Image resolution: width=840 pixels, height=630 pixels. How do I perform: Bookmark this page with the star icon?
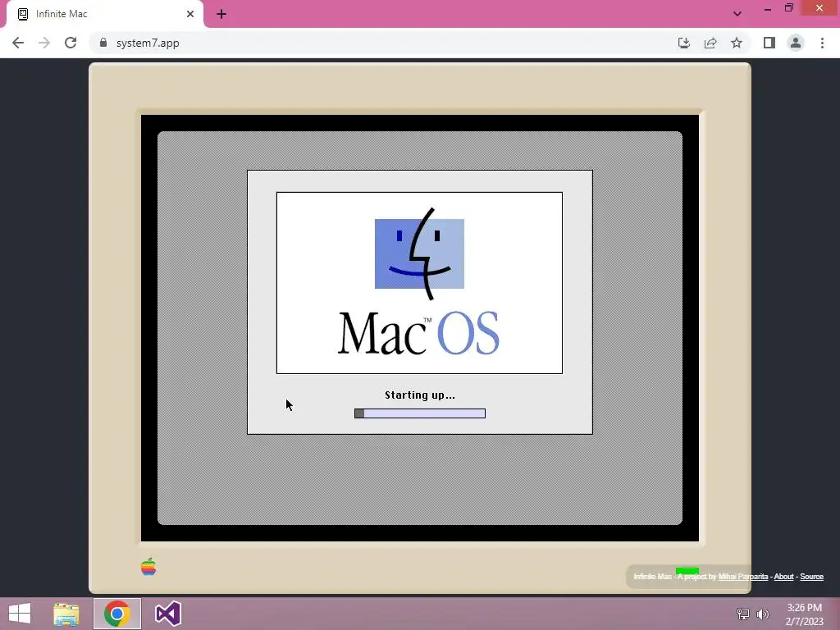(737, 43)
